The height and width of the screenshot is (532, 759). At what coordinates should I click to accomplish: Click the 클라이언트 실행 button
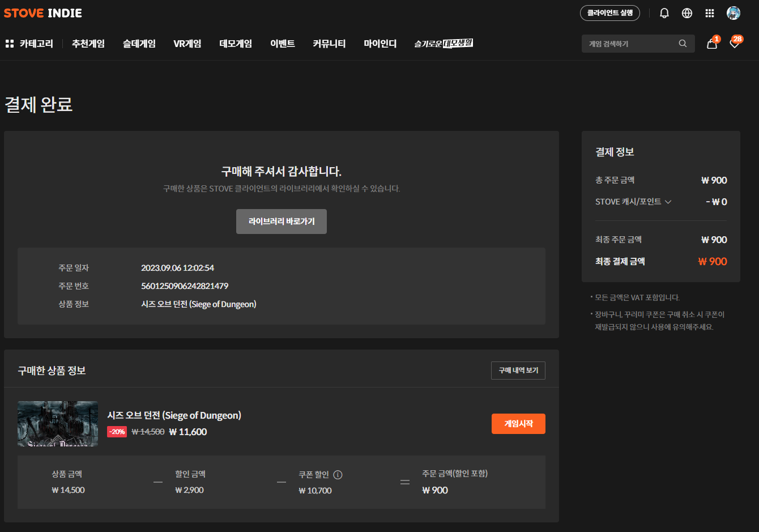(610, 13)
